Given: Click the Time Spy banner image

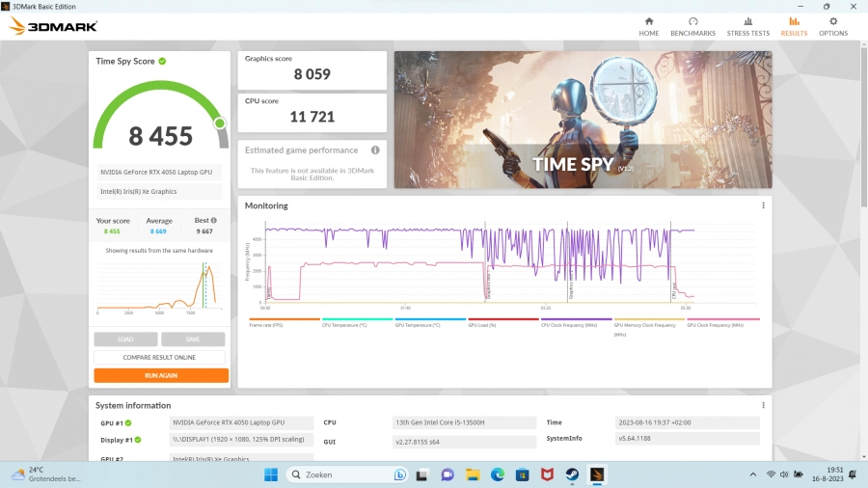Looking at the screenshot, I should click(583, 120).
